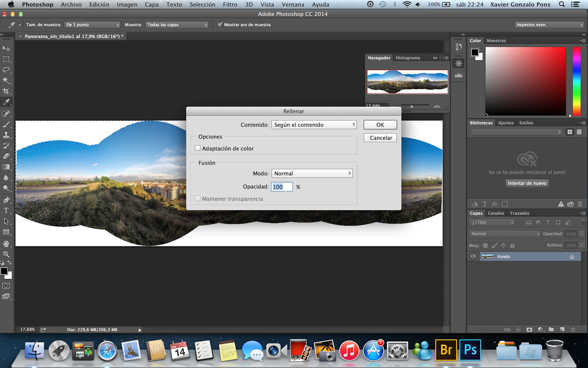Add a layer mask in Capas panel
Viewport: 588px width, 368px height.
coord(529,329)
